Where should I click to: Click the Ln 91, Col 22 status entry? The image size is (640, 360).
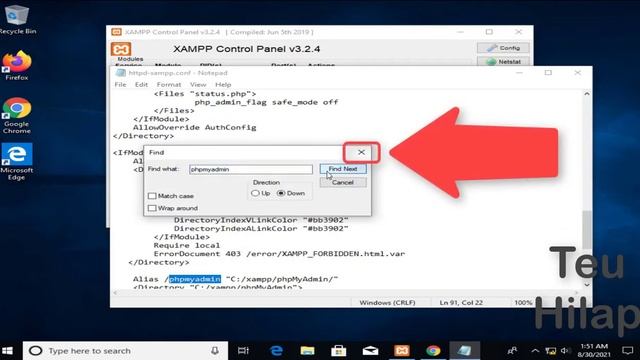(x=461, y=302)
